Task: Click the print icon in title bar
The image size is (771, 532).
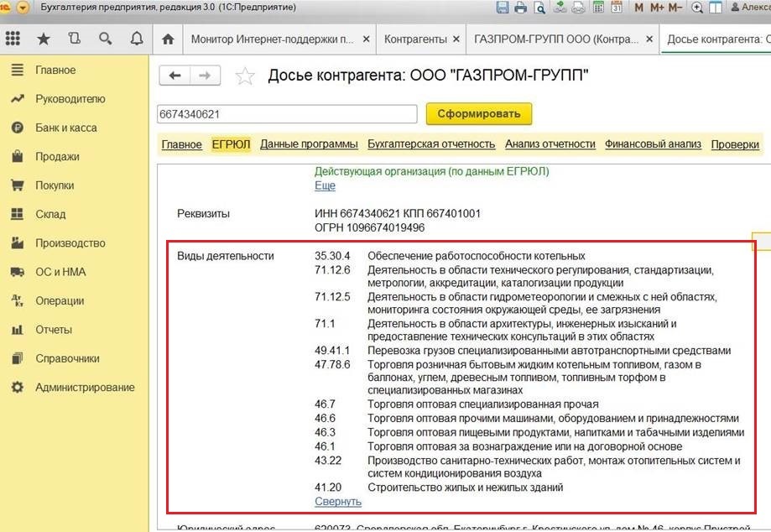Action: [520, 8]
